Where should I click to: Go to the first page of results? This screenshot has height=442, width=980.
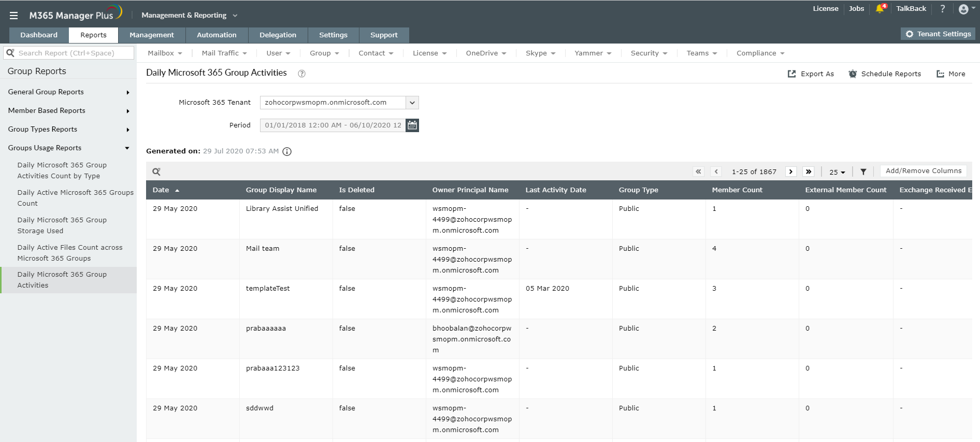pos(699,172)
